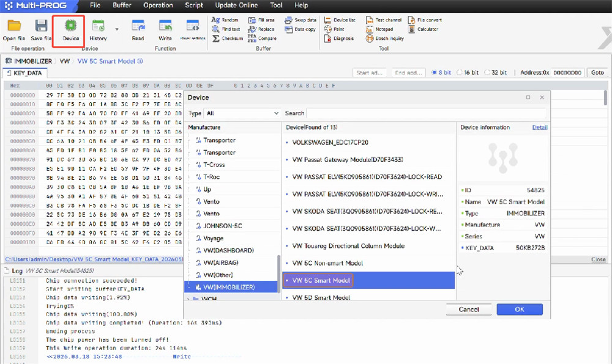Click the Checksum buffer icon
The height and width of the screenshot is (364, 612).
pos(228,38)
